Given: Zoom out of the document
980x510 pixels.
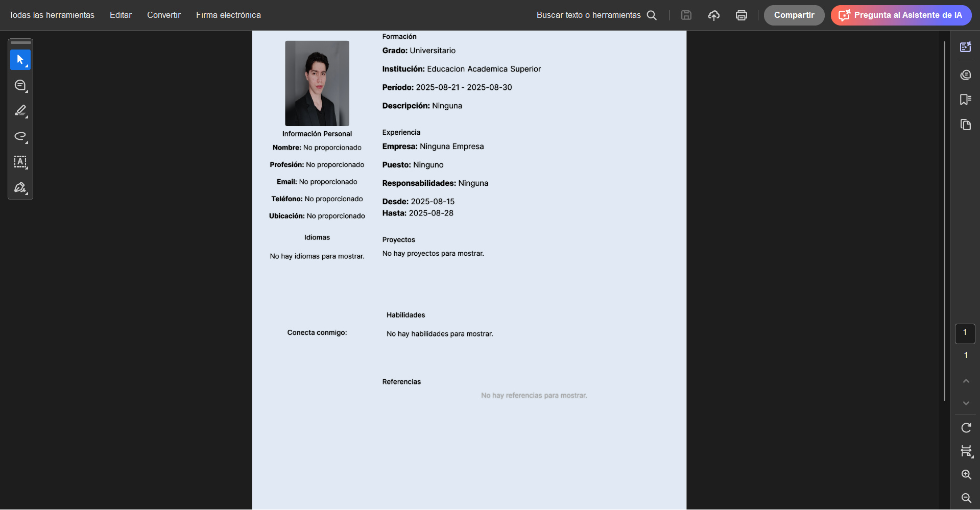Looking at the screenshot, I should click(x=966, y=498).
